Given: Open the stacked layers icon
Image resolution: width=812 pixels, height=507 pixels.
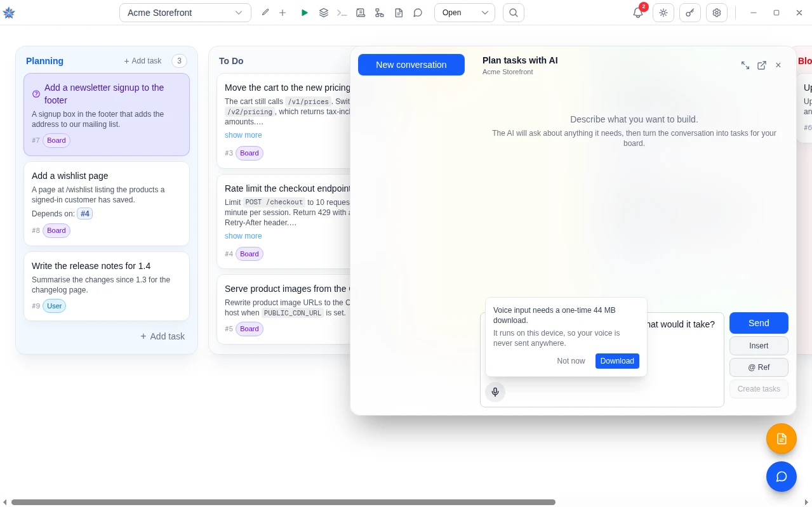Looking at the screenshot, I should click(324, 13).
